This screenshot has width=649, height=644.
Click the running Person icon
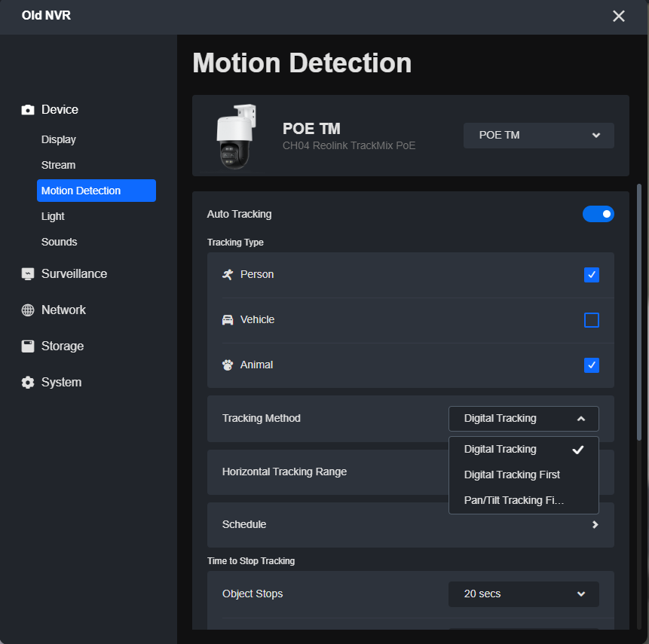[x=228, y=274]
